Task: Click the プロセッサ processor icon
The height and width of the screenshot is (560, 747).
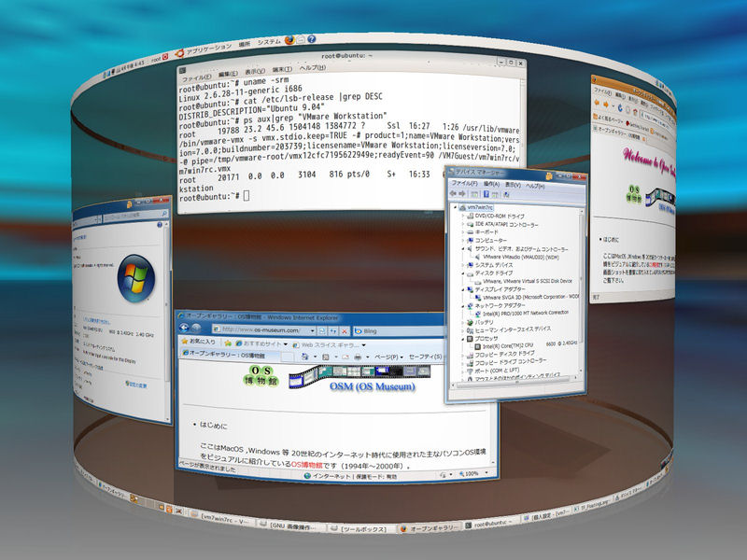Action: tap(470, 339)
